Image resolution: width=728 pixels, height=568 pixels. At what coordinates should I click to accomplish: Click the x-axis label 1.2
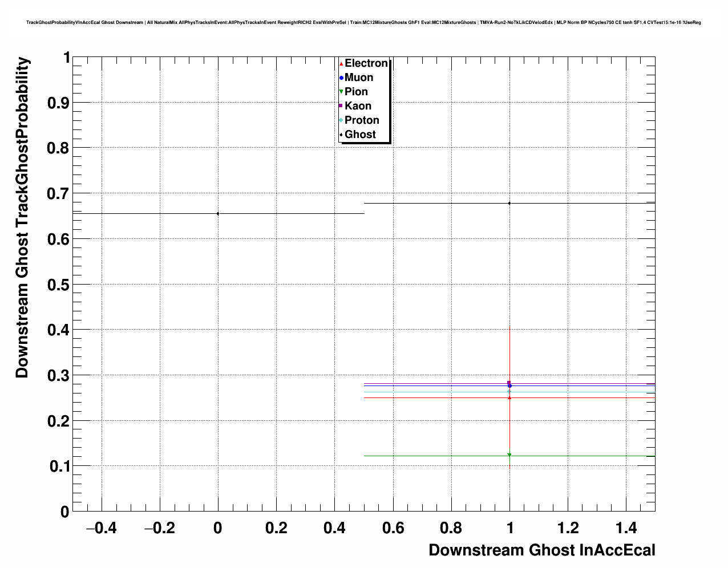pyautogui.click(x=568, y=528)
